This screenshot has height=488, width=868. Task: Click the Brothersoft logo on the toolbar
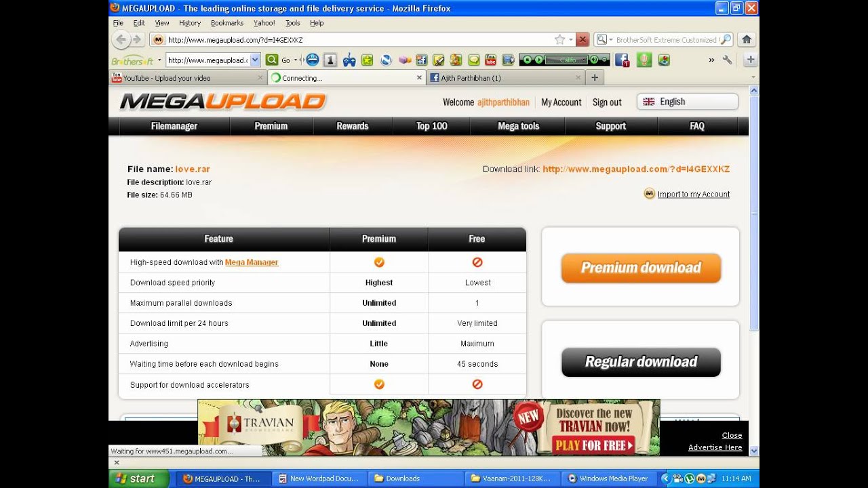132,60
